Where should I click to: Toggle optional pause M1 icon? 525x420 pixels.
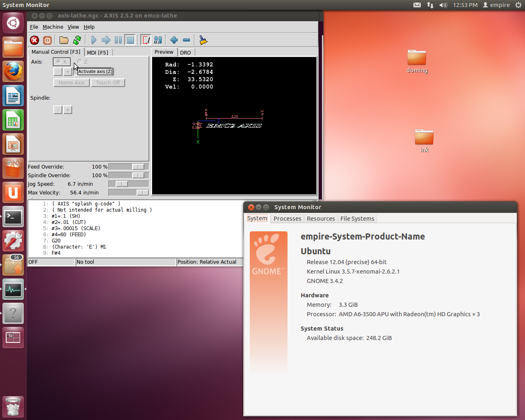click(x=158, y=40)
